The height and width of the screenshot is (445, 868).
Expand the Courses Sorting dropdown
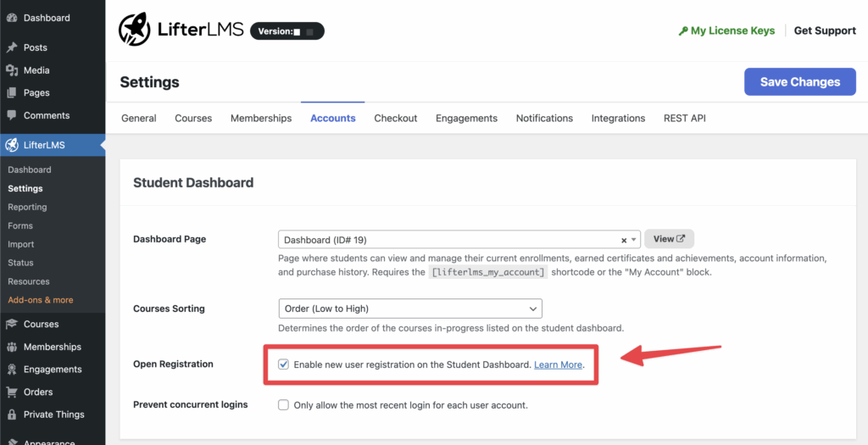pos(410,309)
